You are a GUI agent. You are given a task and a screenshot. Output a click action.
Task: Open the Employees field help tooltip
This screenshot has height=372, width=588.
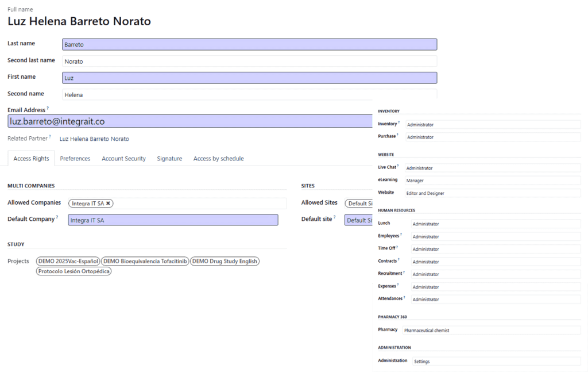(400, 234)
